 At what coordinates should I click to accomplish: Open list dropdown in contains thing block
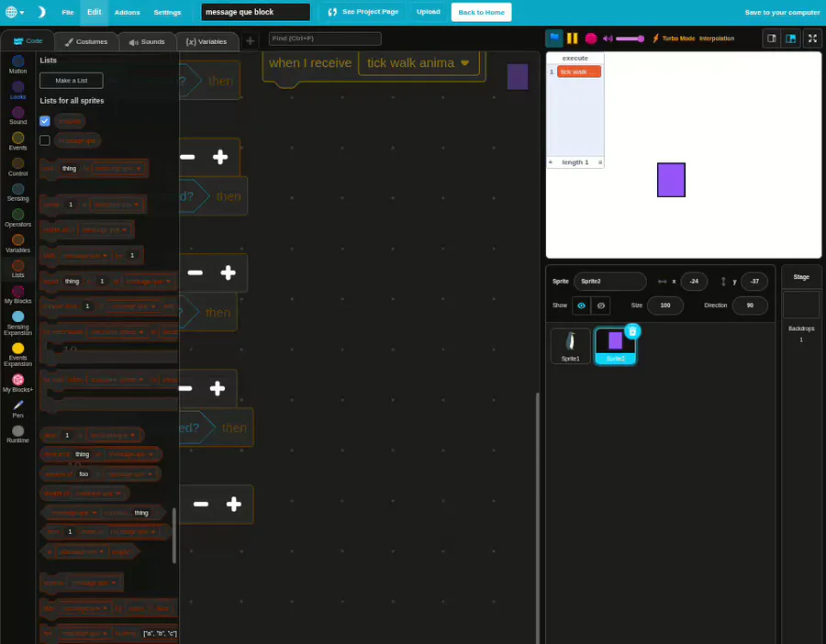[x=73, y=513]
